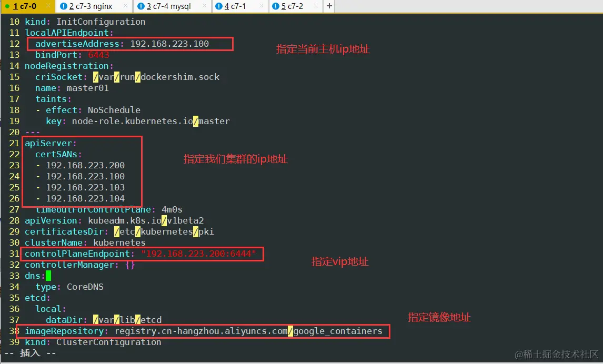The height and width of the screenshot is (364, 603).
Task: Close the c7-3 nginx tab
Action: pyautogui.click(x=125, y=6)
